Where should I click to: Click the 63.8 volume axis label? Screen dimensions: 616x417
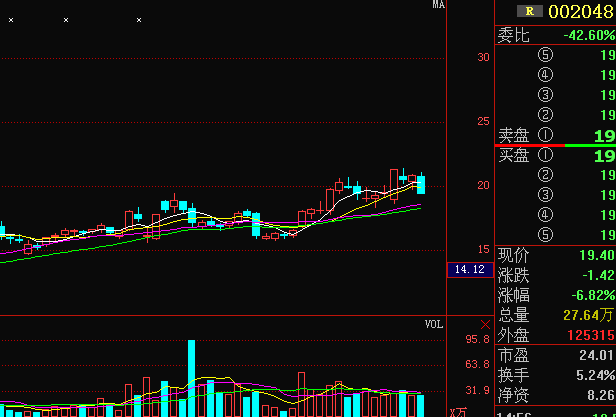coord(478,364)
